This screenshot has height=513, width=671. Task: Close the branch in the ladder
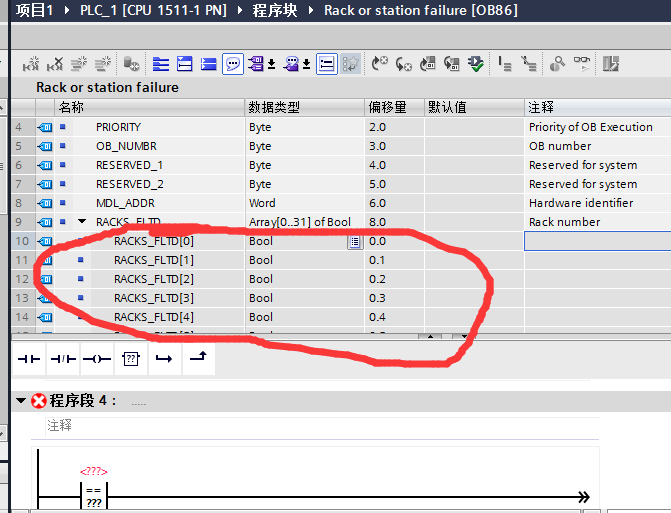pyautogui.click(x=199, y=359)
